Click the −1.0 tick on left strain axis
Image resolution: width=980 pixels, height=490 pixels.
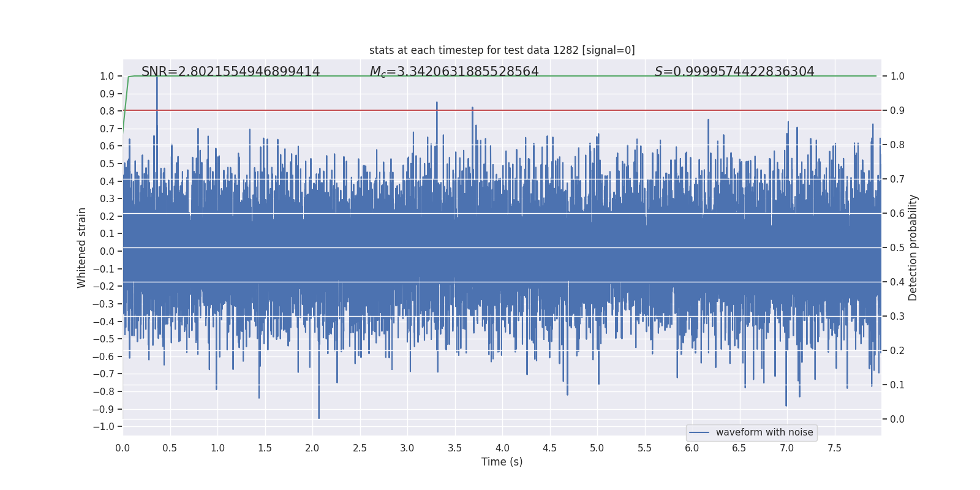[x=104, y=426]
